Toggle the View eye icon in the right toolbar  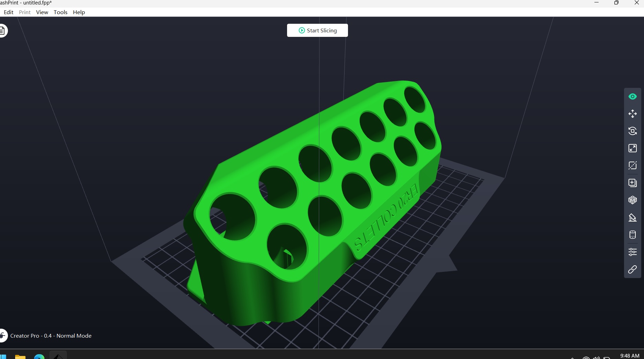(x=632, y=97)
